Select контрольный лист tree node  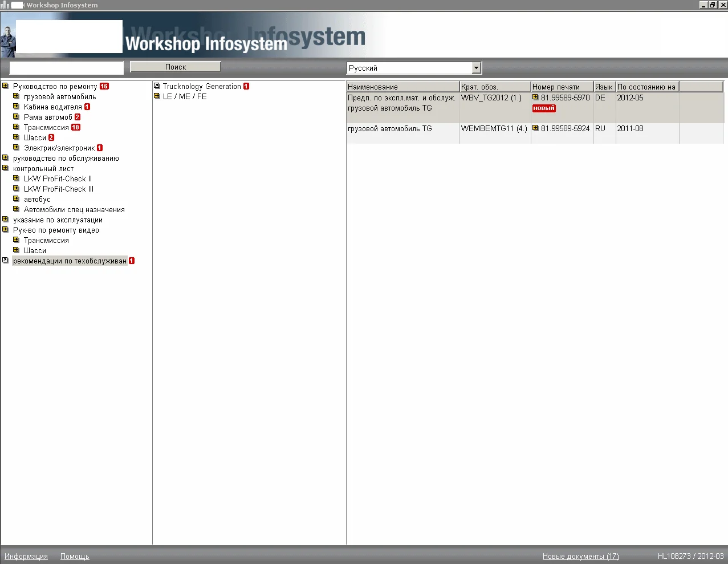point(43,169)
